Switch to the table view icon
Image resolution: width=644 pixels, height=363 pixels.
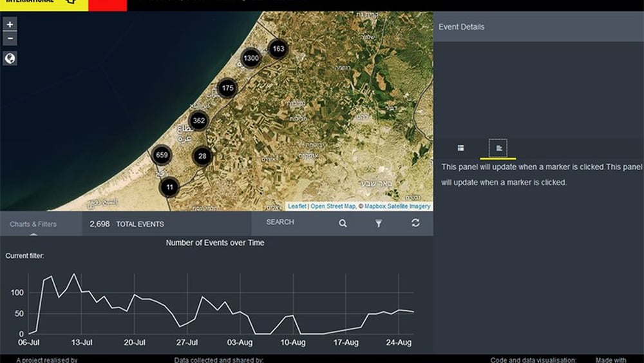tap(461, 148)
